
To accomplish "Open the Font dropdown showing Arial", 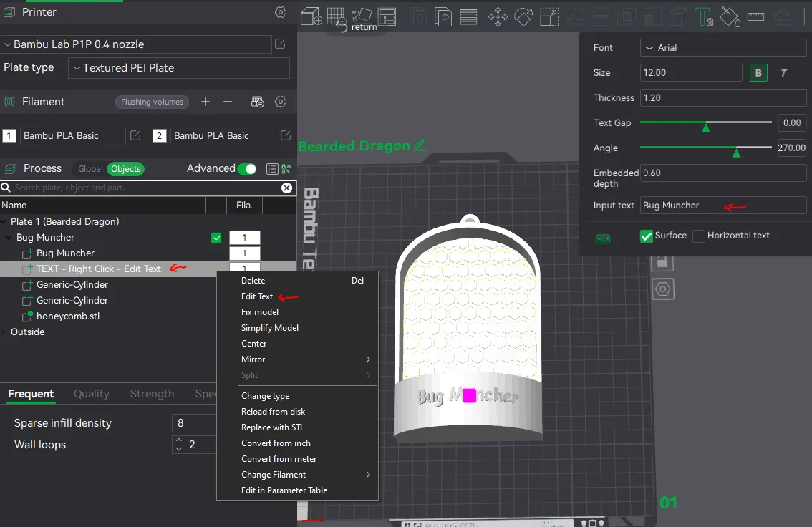I will [x=722, y=48].
